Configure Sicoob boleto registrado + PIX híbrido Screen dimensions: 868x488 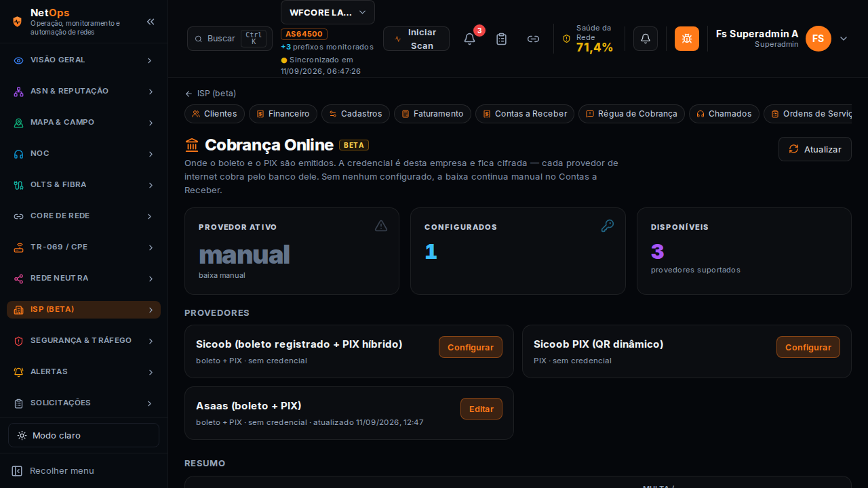(471, 347)
